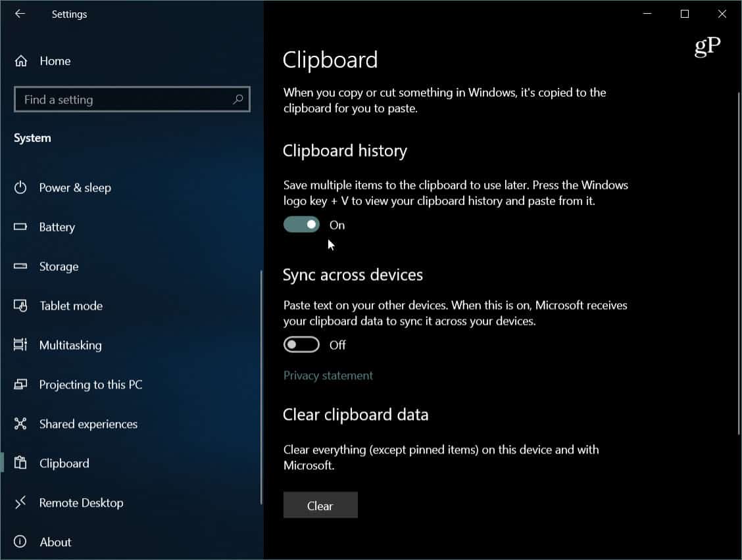The image size is (742, 560).
Task: Click the Projecting to this PC icon
Action: (x=20, y=384)
